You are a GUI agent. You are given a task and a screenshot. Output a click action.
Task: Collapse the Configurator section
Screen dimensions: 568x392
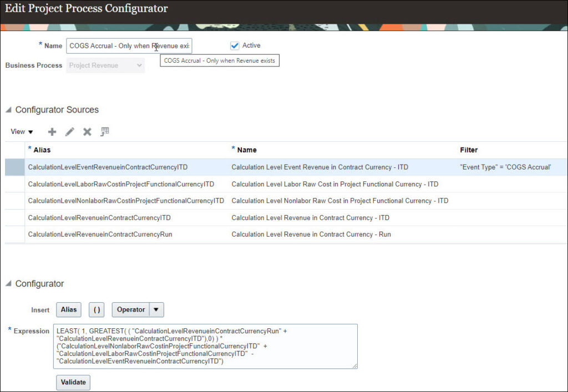click(x=8, y=284)
